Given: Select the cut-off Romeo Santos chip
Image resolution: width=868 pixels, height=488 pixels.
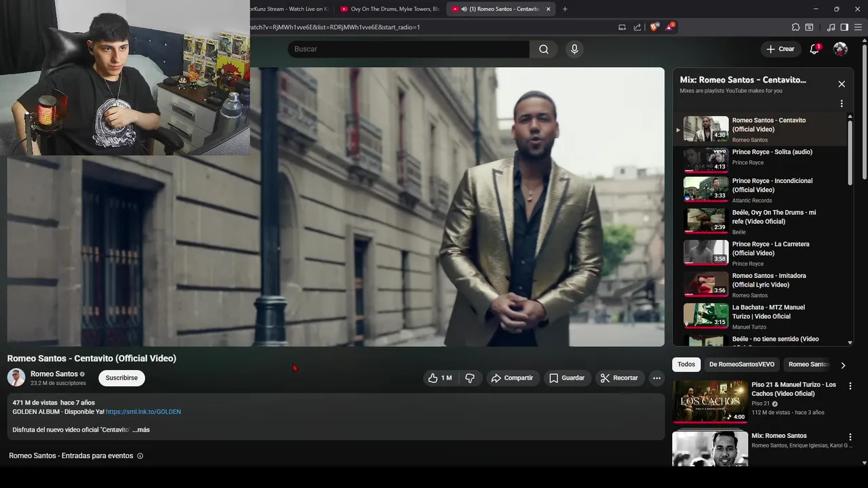Looking at the screenshot, I should click(808, 365).
